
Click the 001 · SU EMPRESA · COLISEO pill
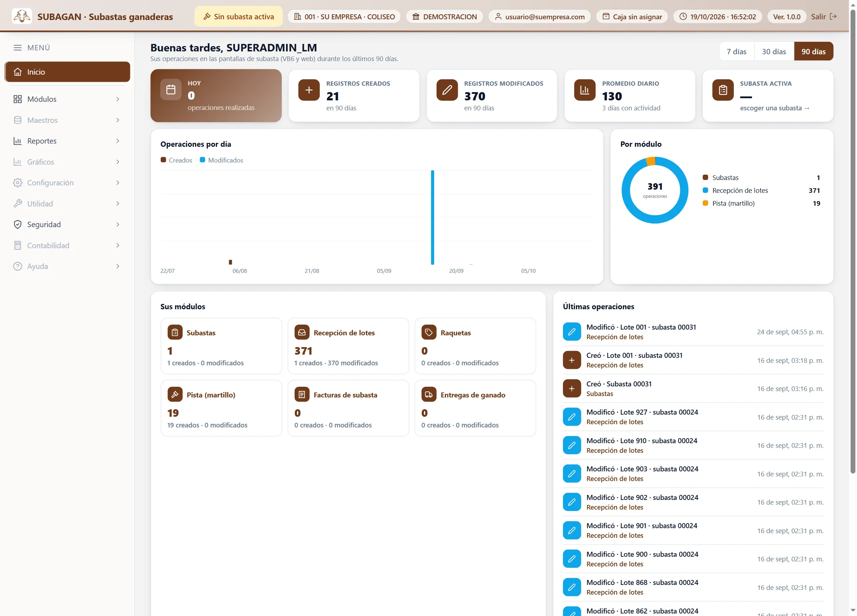coord(344,17)
